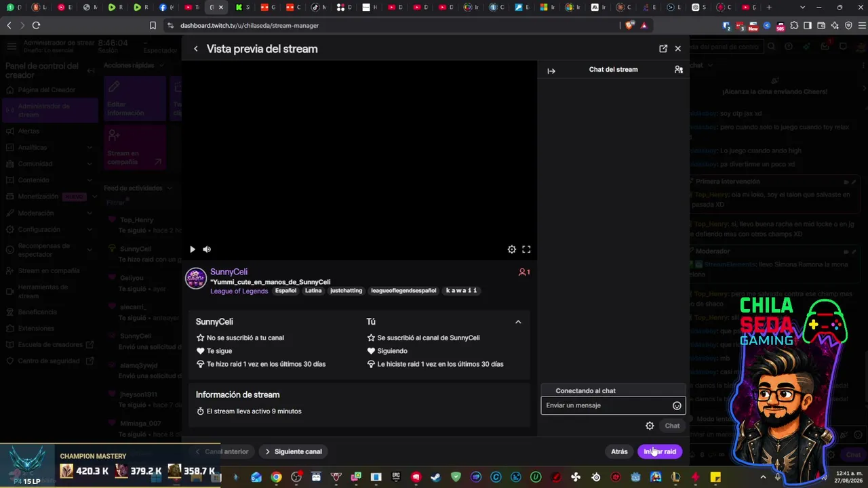Click the address bar URL
The width and height of the screenshot is (868, 488).
[250, 25]
